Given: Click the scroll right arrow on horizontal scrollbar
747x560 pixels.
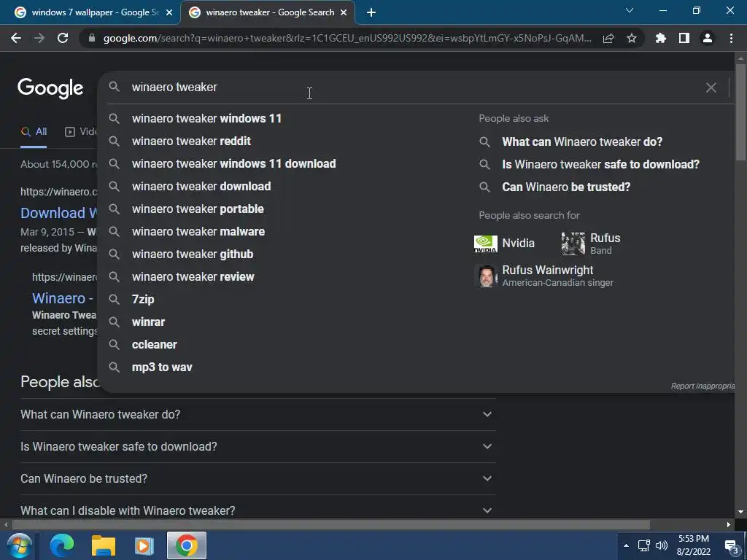Looking at the screenshot, I should click(x=729, y=525).
